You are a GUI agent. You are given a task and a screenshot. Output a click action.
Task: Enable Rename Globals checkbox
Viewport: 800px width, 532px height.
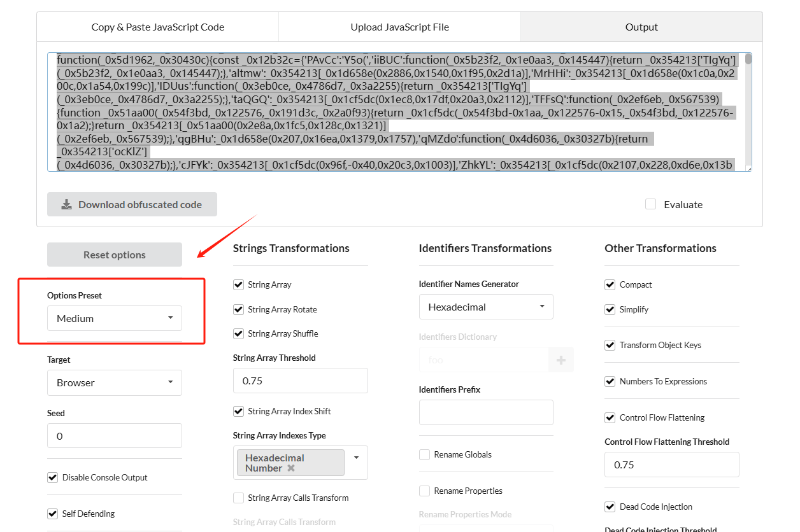424,454
